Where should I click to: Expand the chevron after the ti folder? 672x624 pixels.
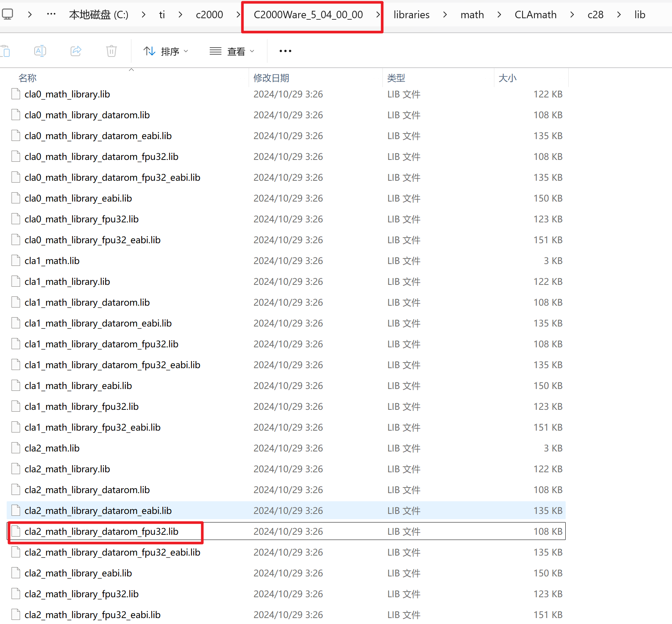(180, 15)
